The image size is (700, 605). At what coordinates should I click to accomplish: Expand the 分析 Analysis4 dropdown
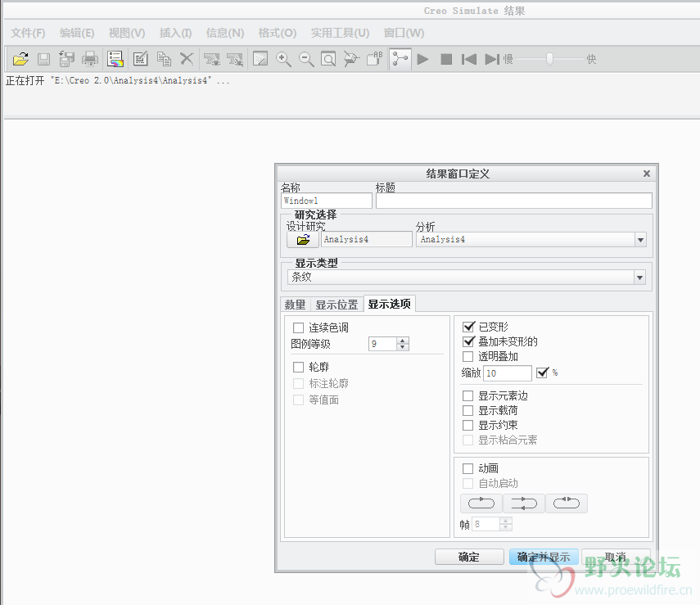pos(640,240)
